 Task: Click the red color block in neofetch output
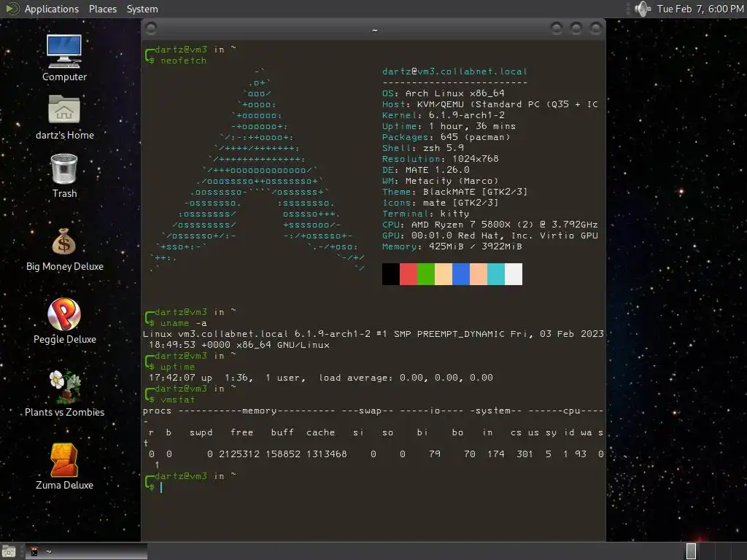(x=409, y=274)
